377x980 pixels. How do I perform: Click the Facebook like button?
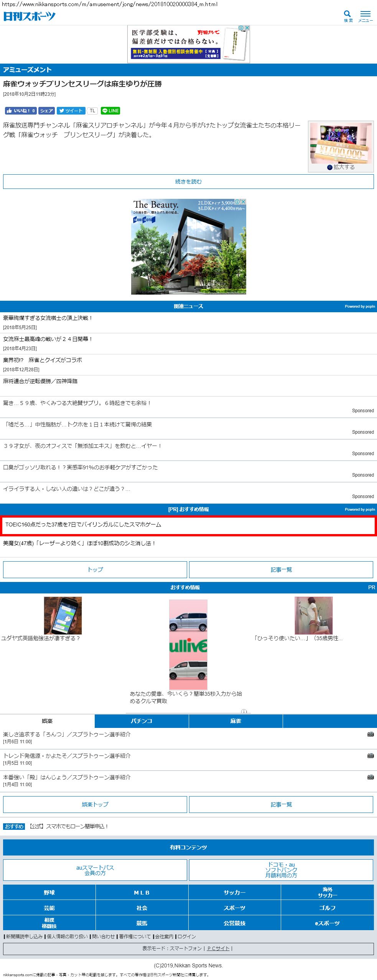click(21, 111)
